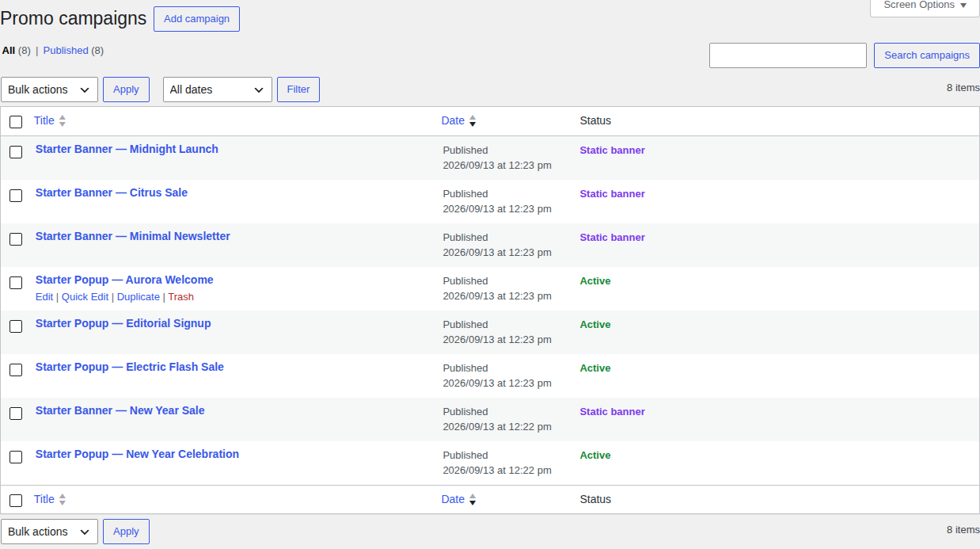
Task: Click Static banner status for Minimal Newsletter
Action: pos(613,238)
